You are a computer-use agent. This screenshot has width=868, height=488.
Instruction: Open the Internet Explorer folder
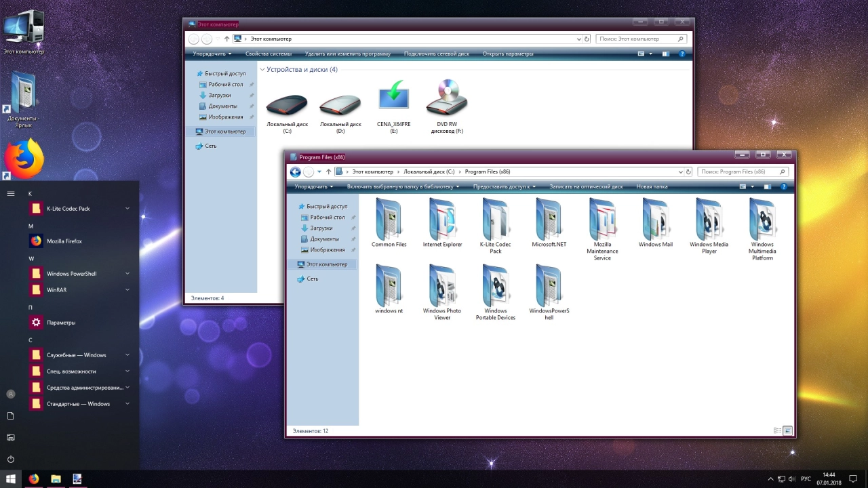[442, 223]
